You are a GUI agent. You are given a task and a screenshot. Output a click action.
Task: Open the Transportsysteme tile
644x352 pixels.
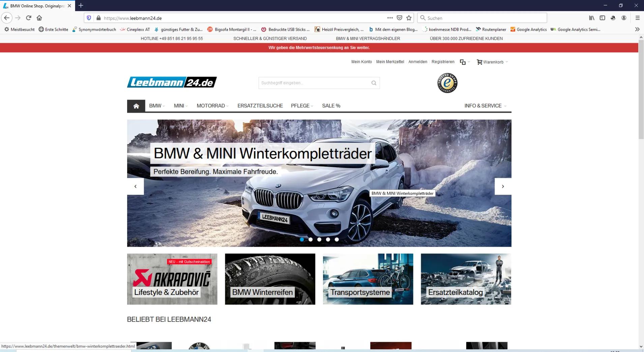click(x=368, y=279)
